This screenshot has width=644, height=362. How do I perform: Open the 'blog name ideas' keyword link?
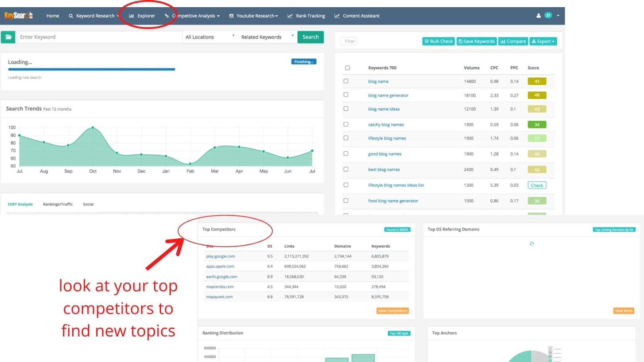point(384,109)
